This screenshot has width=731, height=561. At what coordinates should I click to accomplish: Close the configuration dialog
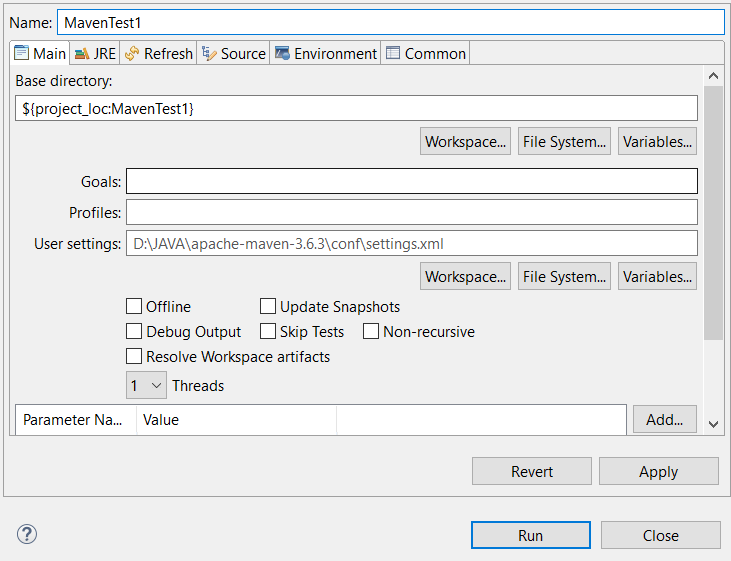click(x=661, y=535)
